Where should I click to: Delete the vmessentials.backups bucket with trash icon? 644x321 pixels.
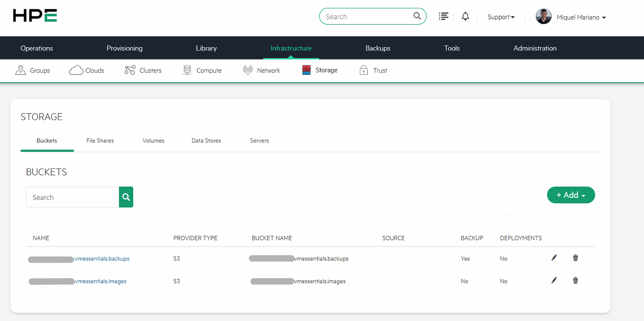tap(575, 258)
